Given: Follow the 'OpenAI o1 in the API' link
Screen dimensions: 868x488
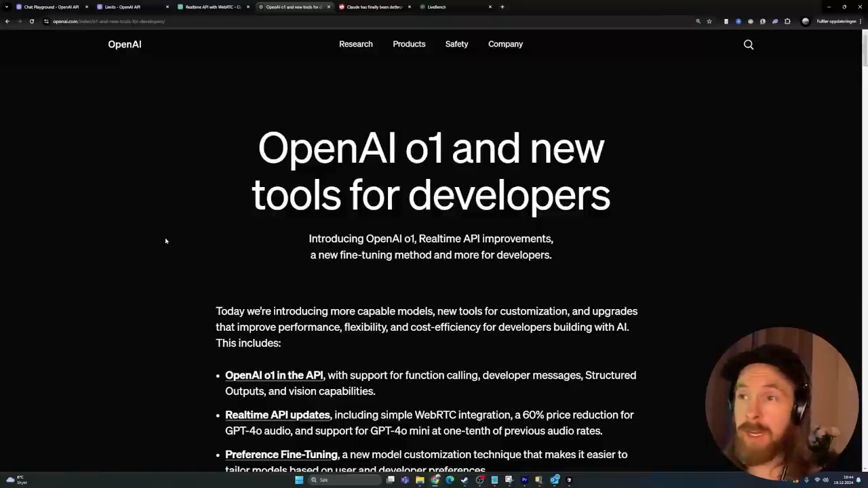Looking at the screenshot, I should tap(274, 375).
